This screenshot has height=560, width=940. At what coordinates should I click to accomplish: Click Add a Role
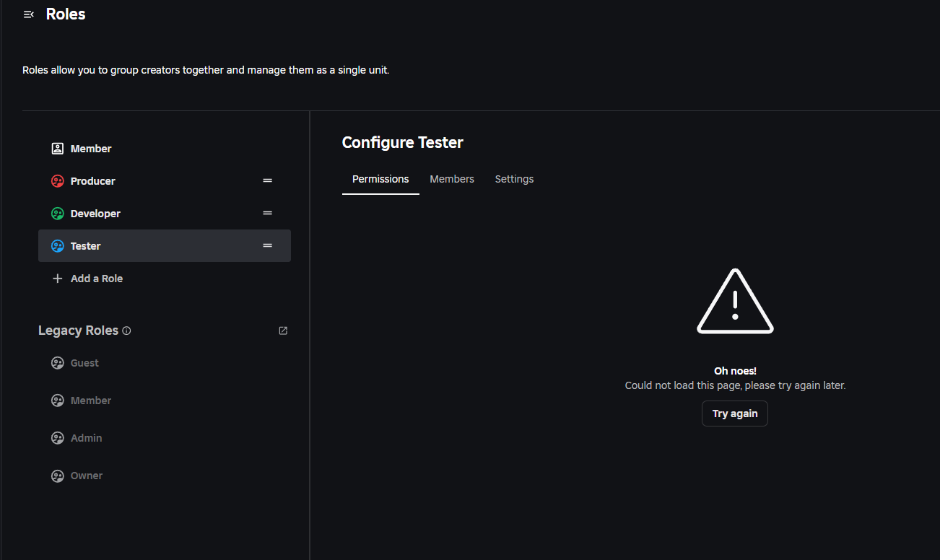pos(97,279)
